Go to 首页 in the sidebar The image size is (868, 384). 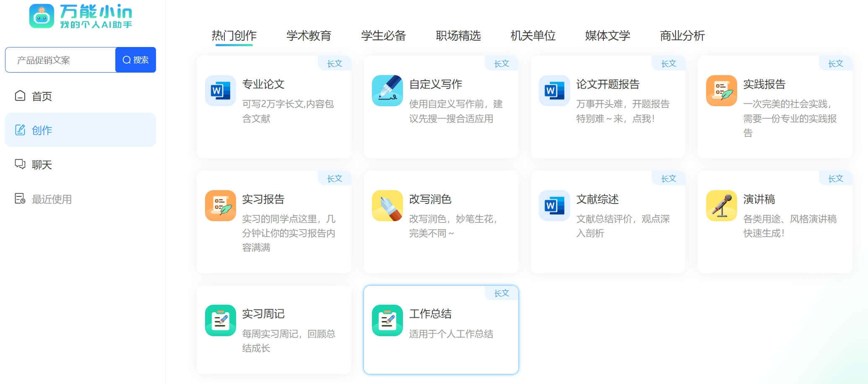tap(42, 96)
